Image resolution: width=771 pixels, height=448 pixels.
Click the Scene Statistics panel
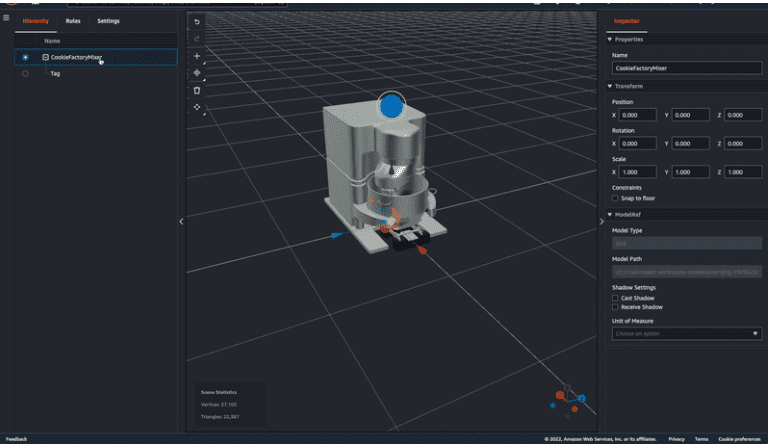click(230, 404)
